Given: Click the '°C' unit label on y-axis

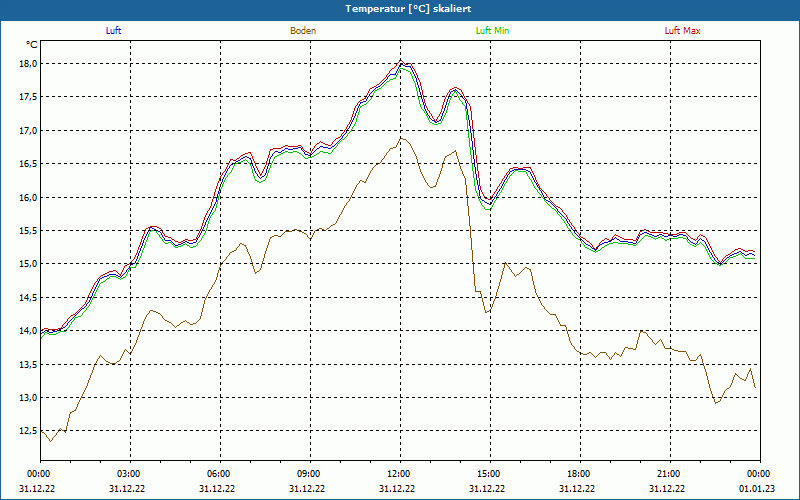Looking at the screenshot, I should 32,45.
